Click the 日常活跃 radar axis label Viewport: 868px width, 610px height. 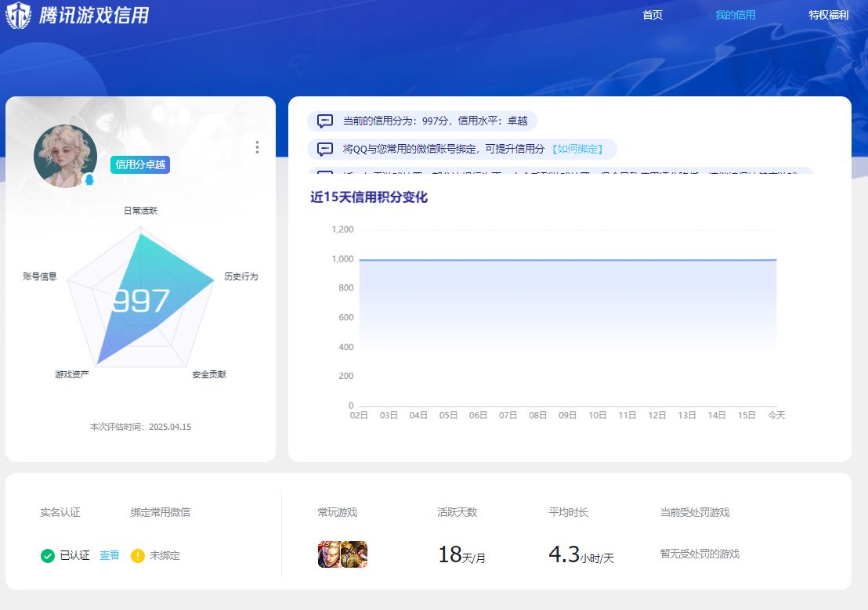click(x=140, y=211)
